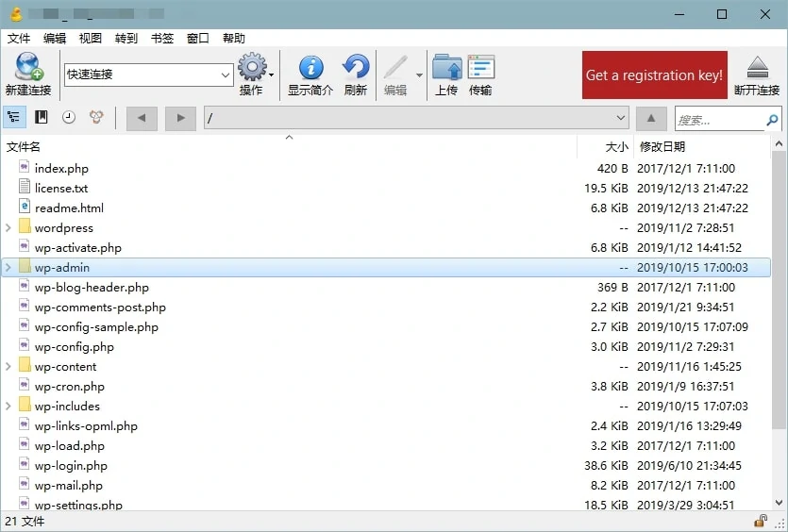Toggle the Bonjour view button

[96, 118]
